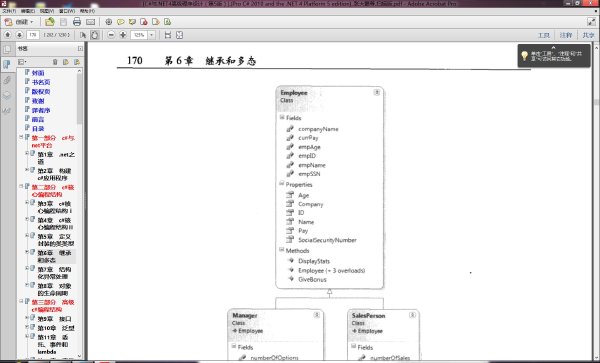Image resolution: width=600 pixels, height=363 pixels.
Task: Select the Hand pan tool
Action: tap(95, 35)
